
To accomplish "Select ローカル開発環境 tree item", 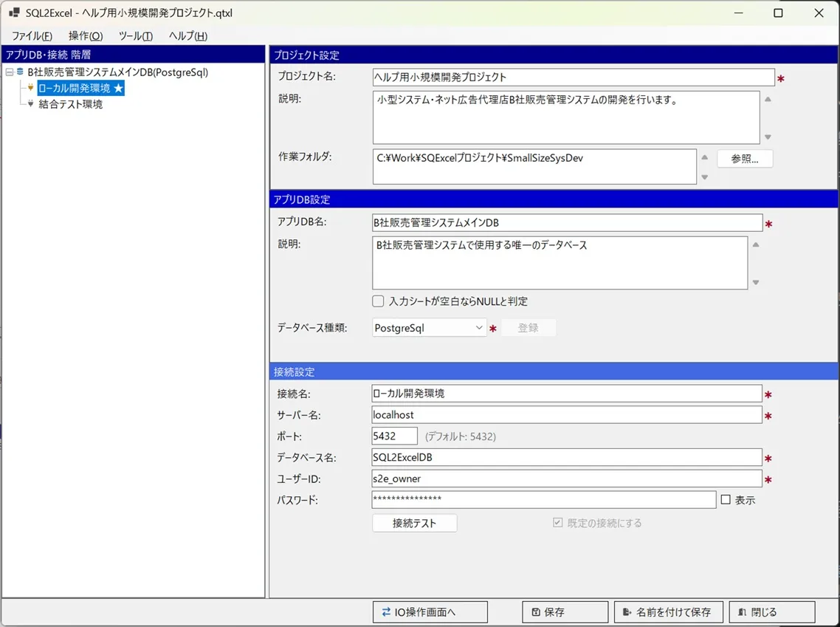I will (x=81, y=88).
